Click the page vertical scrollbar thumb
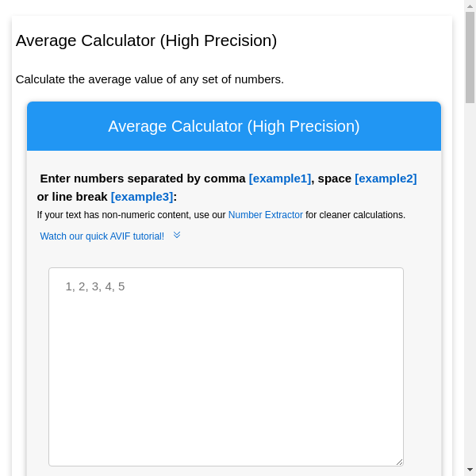This screenshot has width=476, height=476. pyautogui.click(x=470, y=57)
